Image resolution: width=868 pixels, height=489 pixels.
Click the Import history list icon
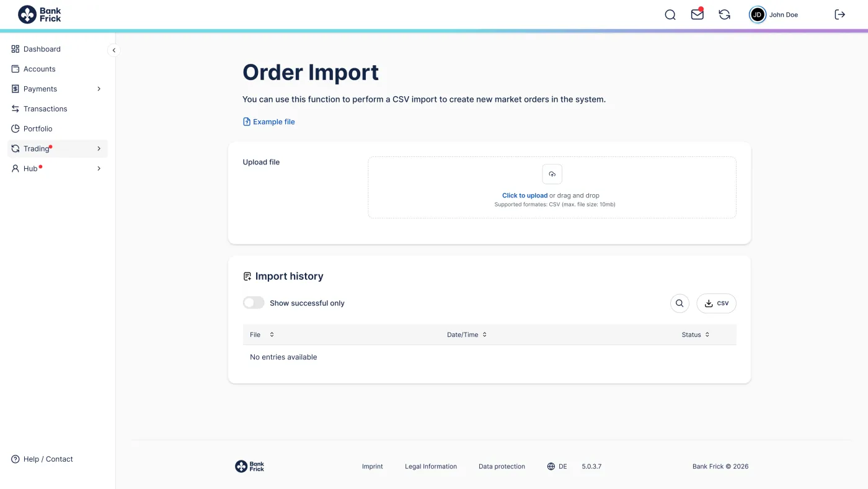[247, 276]
